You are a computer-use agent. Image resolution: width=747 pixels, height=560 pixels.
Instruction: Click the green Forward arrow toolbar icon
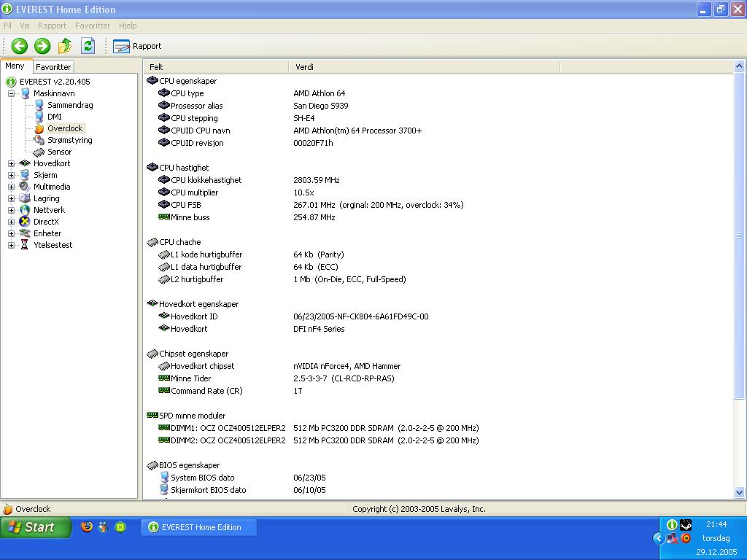coord(42,46)
